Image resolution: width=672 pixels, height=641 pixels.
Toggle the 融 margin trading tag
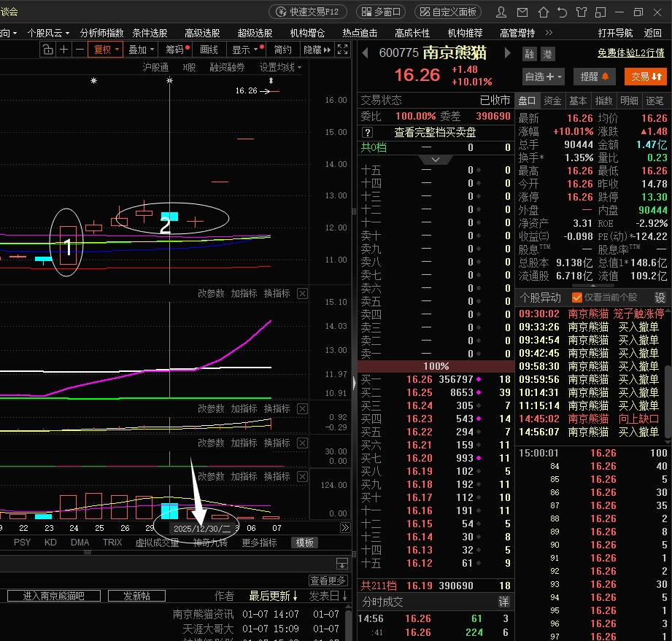[x=529, y=54]
